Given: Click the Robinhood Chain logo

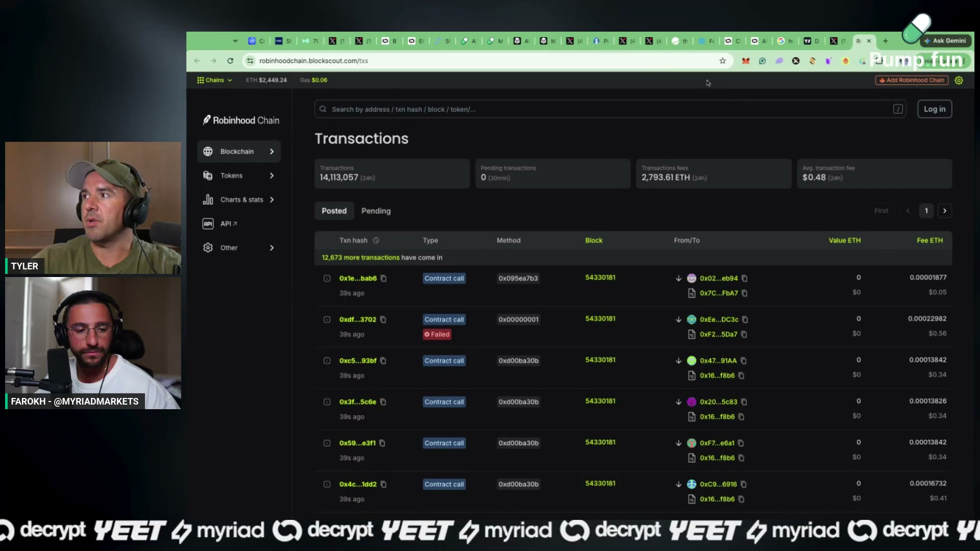Looking at the screenshot, I should tap(241, 120).
